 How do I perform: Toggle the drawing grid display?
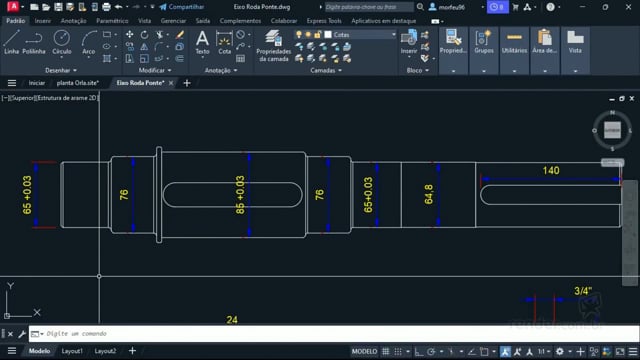[386, 351]
